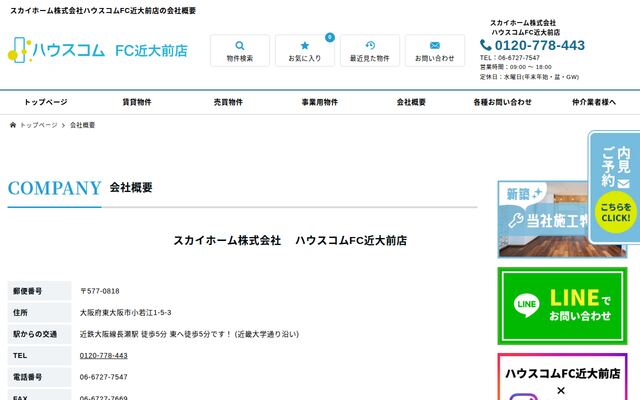This screenshot has width=640, height=400.
Task: Click 会社概要 breadcrumb text
Action: [x=82, y=125]
